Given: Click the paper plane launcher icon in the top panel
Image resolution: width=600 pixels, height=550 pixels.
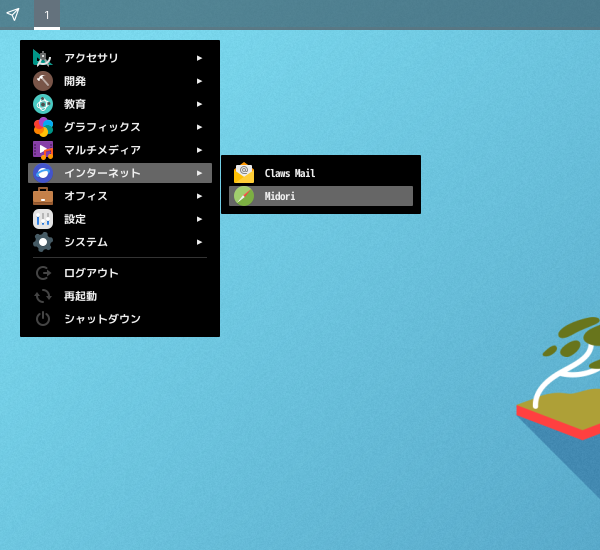Looking at the screenshot, I should [x=13, y=14].
